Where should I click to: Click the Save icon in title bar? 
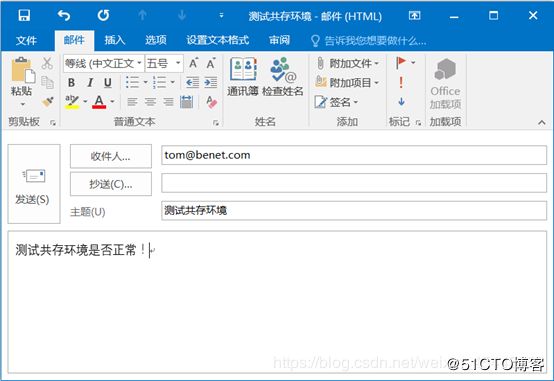tap(24, 16)
